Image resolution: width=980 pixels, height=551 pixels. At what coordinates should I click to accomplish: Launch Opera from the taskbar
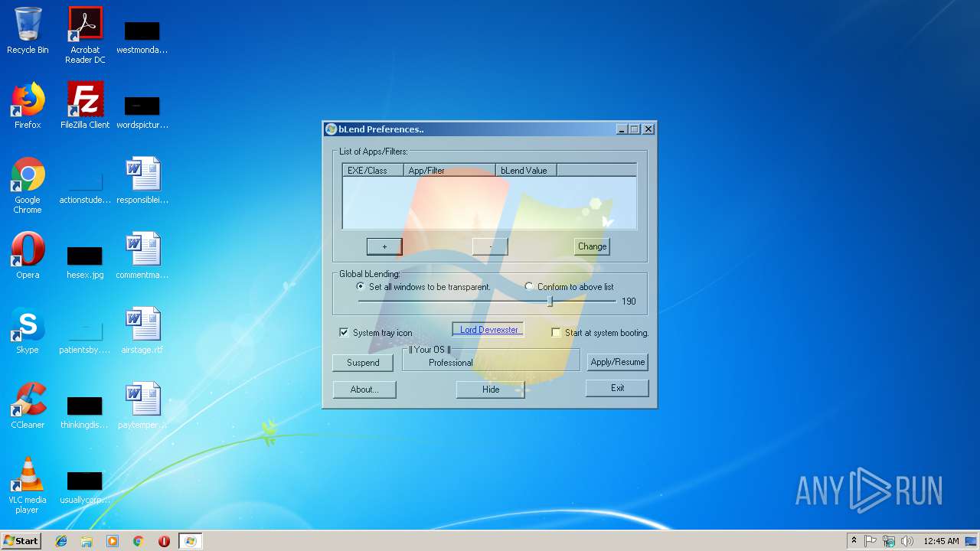[164, 541]
